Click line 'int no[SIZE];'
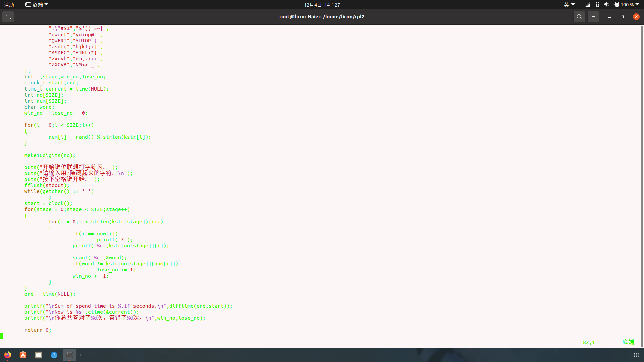Image resolution: width=644 pixels, height=362 pixels. (x=44, y=95)
